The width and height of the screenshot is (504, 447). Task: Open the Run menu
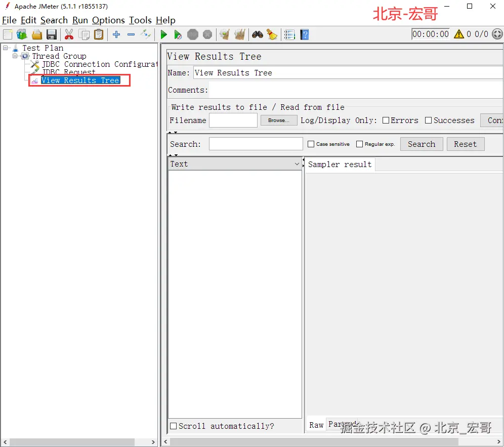click(80, 20)
